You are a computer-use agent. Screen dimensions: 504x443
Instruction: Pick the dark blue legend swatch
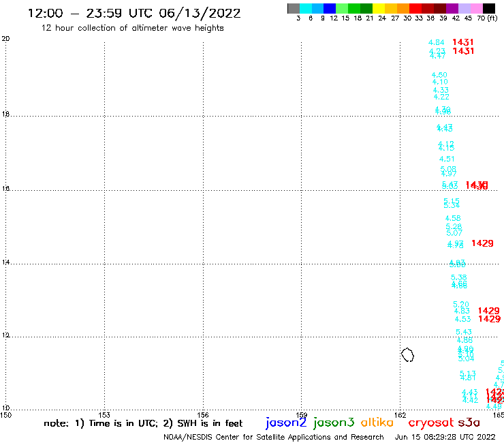pyautogui.click(x=330, y=8)
